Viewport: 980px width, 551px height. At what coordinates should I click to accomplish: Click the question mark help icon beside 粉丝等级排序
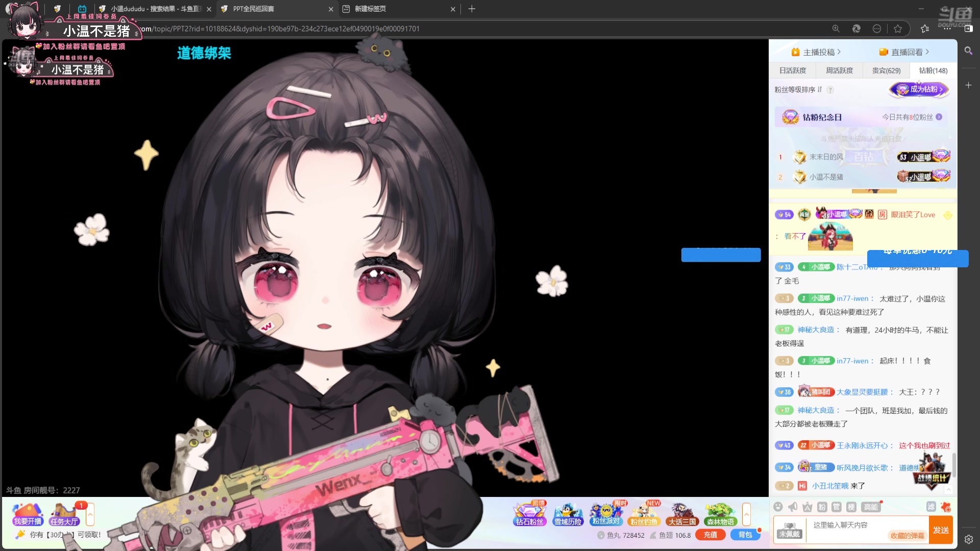[x=830, y=90]
